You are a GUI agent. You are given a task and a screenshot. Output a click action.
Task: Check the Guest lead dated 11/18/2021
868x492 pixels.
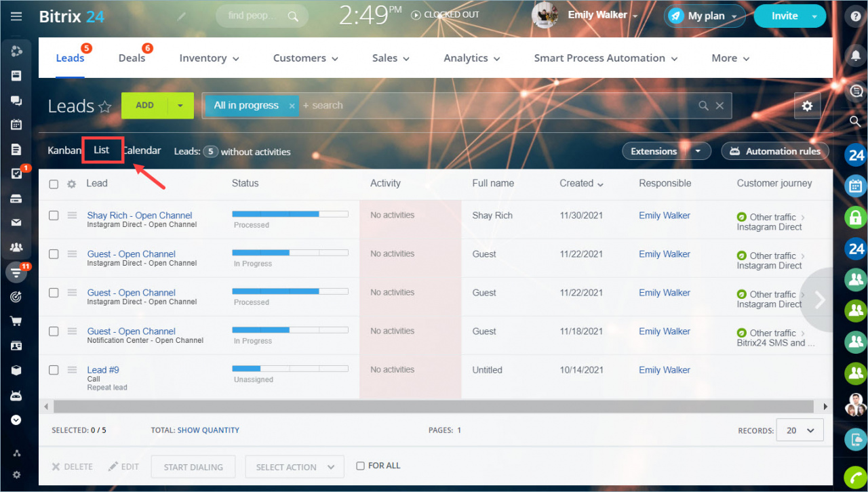pos(54,331)
